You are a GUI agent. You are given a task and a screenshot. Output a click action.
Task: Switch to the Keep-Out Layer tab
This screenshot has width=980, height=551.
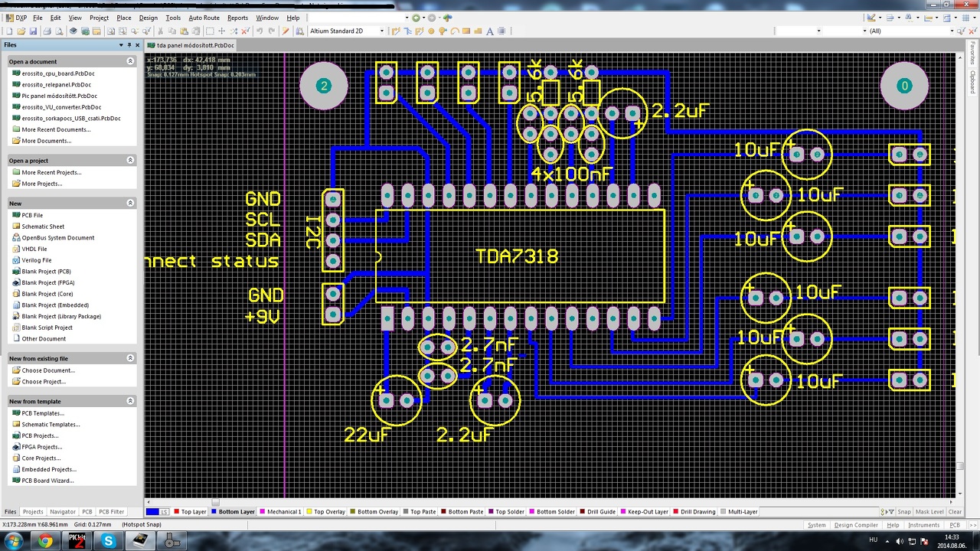[645, 512]
